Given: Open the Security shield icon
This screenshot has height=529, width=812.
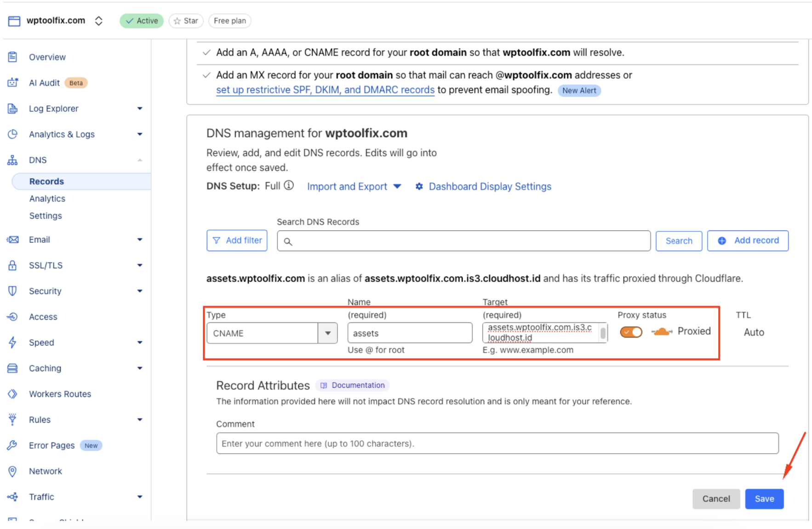Looking at the screenshot, I should pyautogui.click(x=12, y=291).
